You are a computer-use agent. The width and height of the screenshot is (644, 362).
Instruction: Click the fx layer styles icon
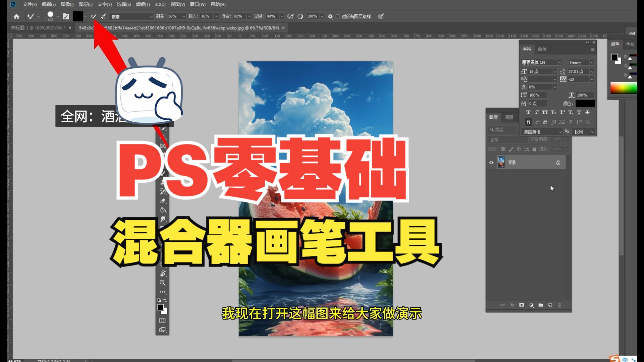click(x=512, y=305)
